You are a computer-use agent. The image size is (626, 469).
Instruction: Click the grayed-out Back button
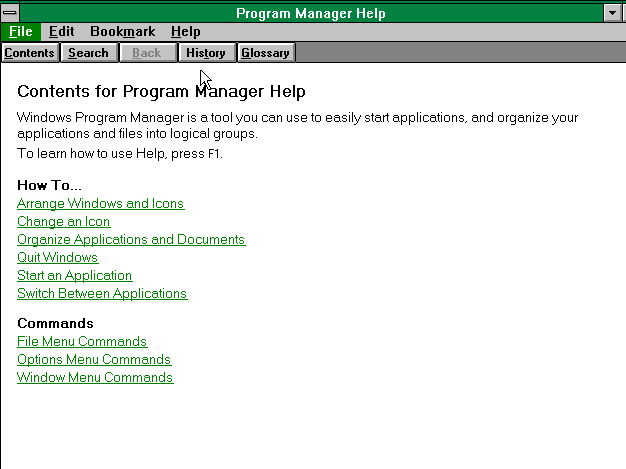click(x=147, y=53)
